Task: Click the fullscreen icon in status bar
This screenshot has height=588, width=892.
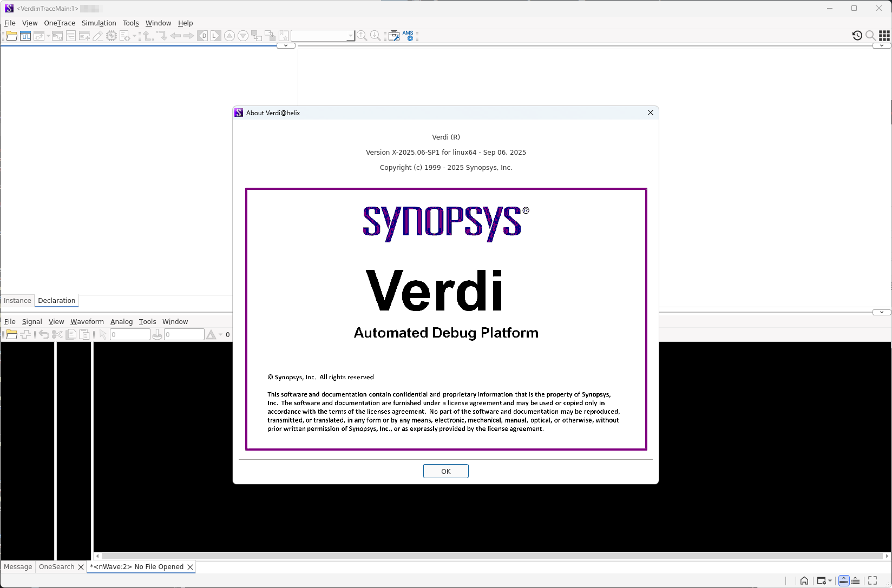Action: (x=873, y=581)
